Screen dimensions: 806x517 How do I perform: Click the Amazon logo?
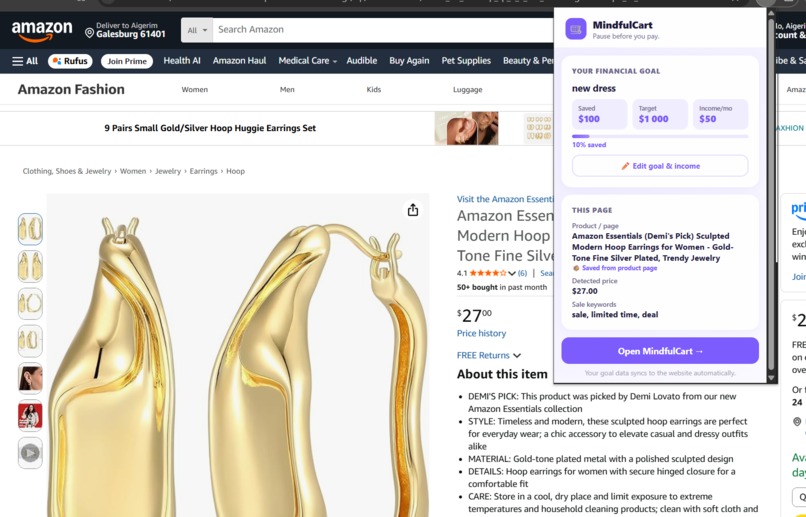coord(42,31)
